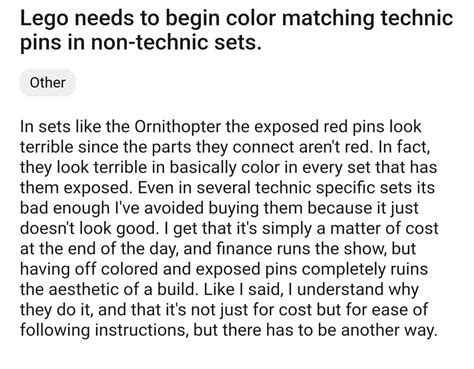Click the line starting "terrible since the parts"
Viewport: 474px width, 369px height.
coord(225,147)
